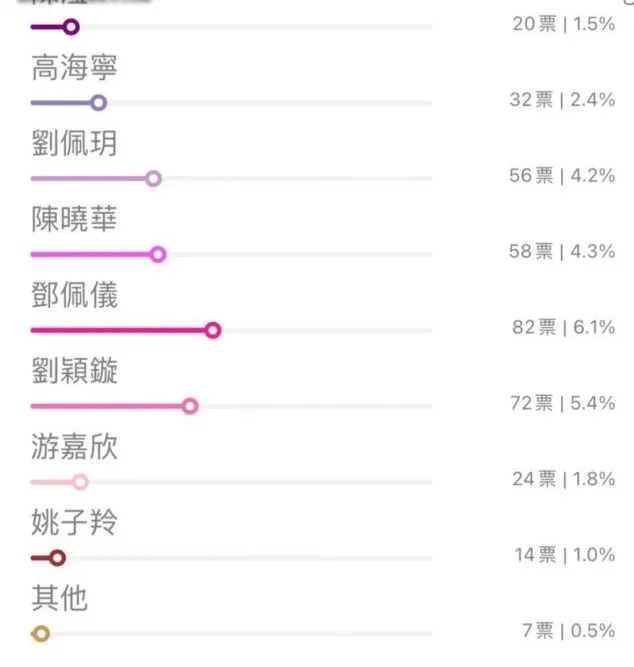Viewport: 634px width, 667px height.
Task: Click the 其他 option label
Action: 59,599
